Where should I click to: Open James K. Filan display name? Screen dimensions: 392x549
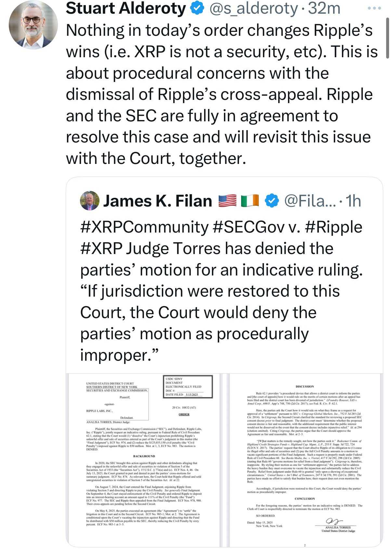point(157,201)
